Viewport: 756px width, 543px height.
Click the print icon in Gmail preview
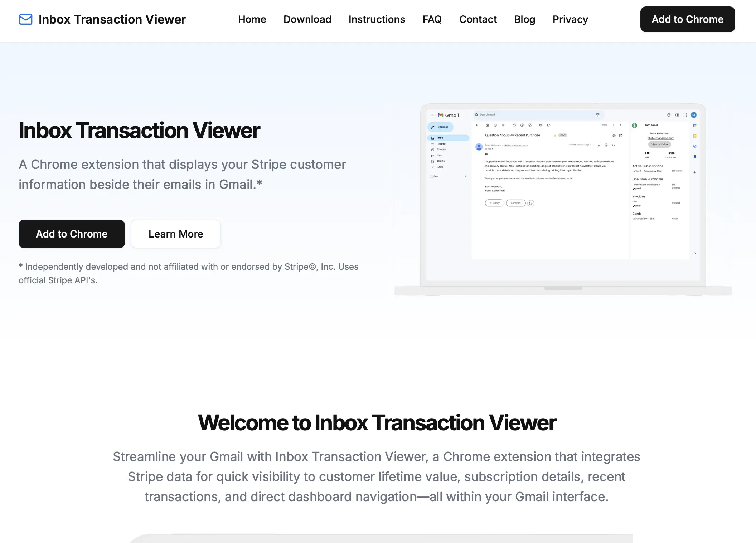614,136
